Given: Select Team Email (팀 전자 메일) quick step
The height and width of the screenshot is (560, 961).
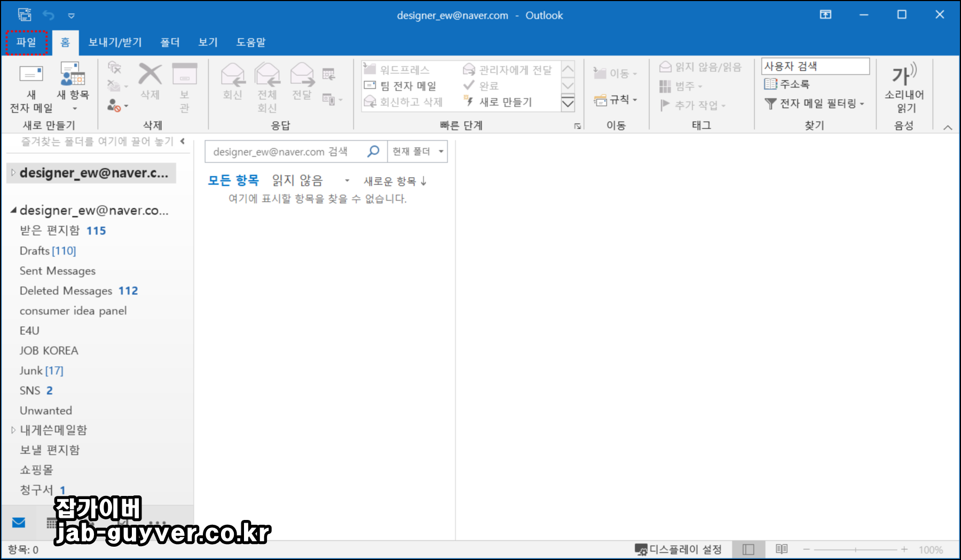Looking at the screenshot, I should (x=400, y=86).
